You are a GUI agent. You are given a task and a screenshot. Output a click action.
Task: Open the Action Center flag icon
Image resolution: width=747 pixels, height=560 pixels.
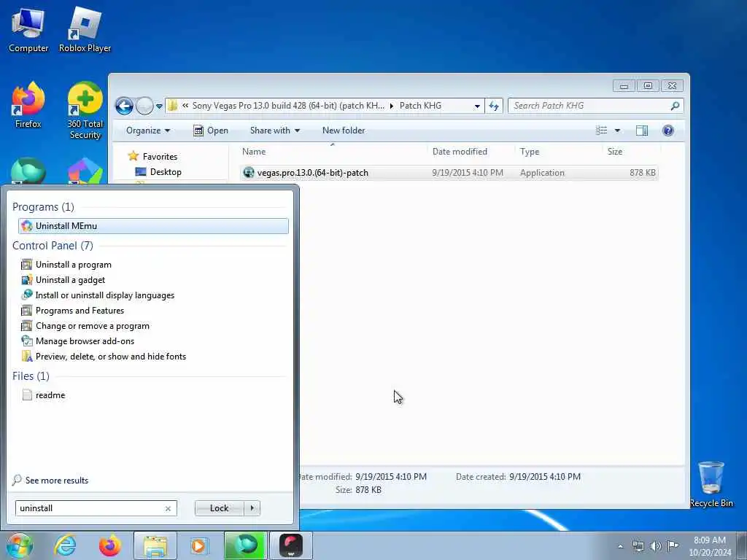tap(673, 546)
